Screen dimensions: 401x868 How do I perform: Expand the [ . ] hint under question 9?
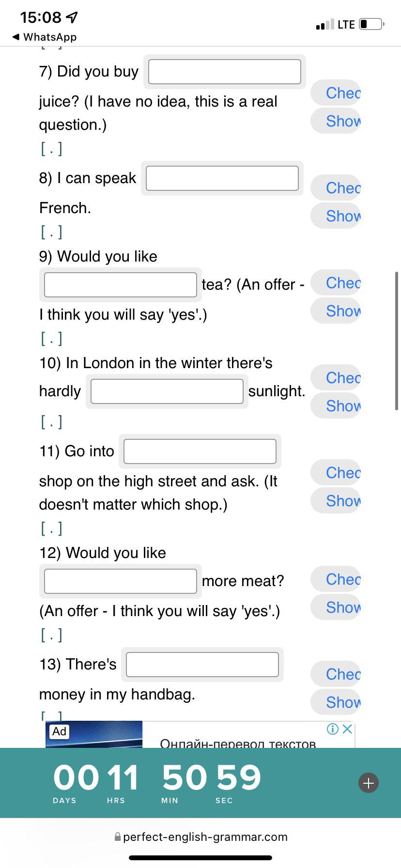[51, 338]
